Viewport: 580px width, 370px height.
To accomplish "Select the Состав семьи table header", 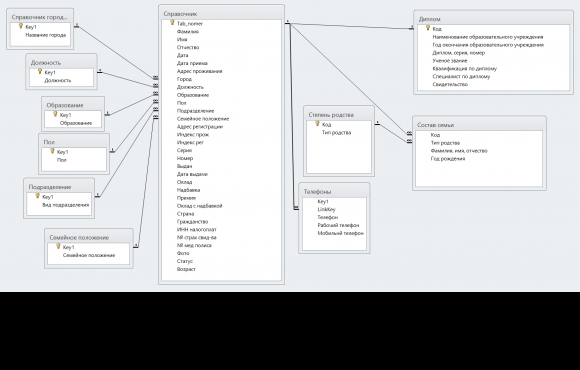I will coord(479,125).
